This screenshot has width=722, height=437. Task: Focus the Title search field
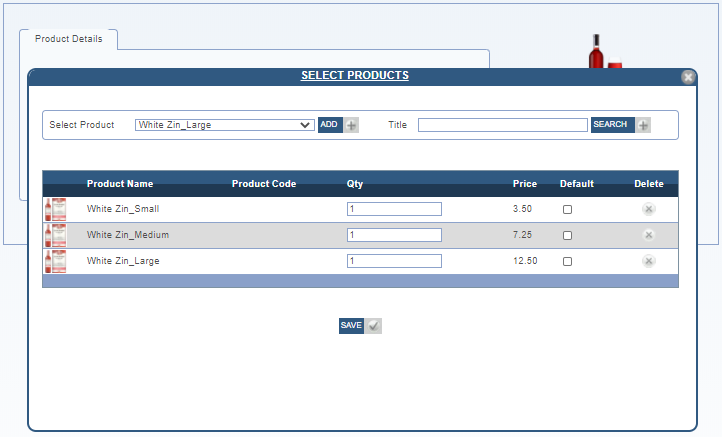click(502, 125)
